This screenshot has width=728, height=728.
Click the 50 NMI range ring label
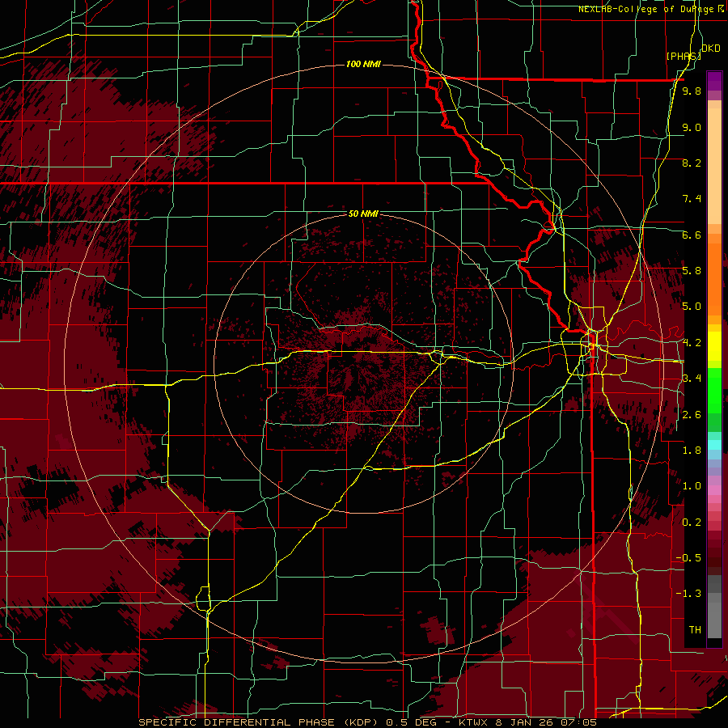(x=363, y=214)
